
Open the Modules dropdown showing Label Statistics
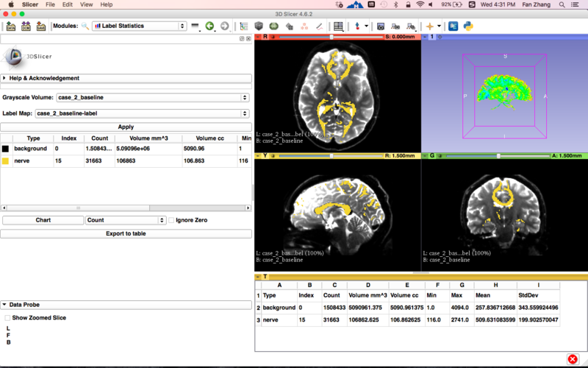(138, 26)
